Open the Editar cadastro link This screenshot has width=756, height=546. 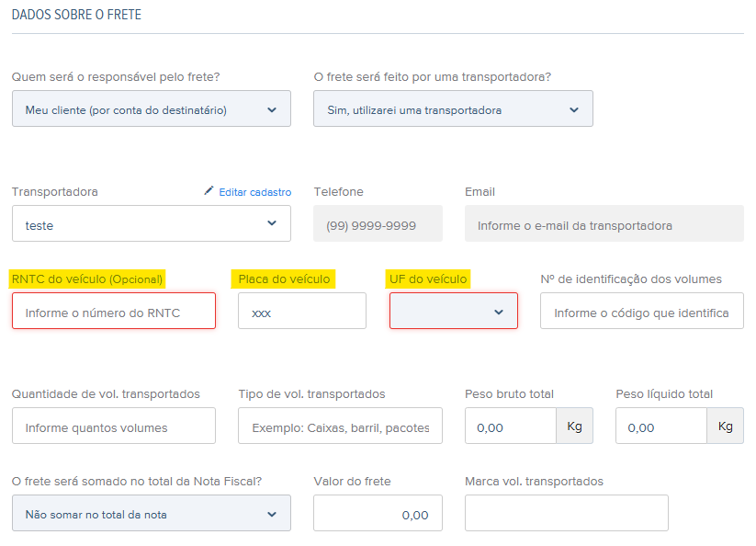[255, 192]
